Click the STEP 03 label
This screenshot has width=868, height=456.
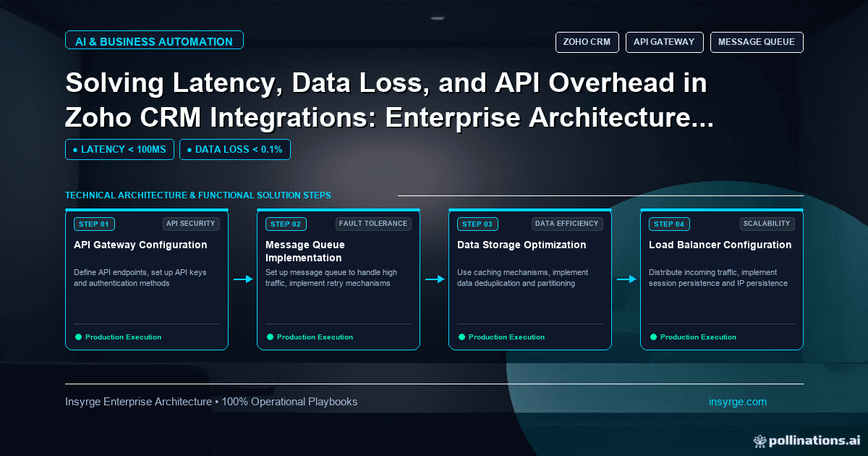click(x=477, y=224)
